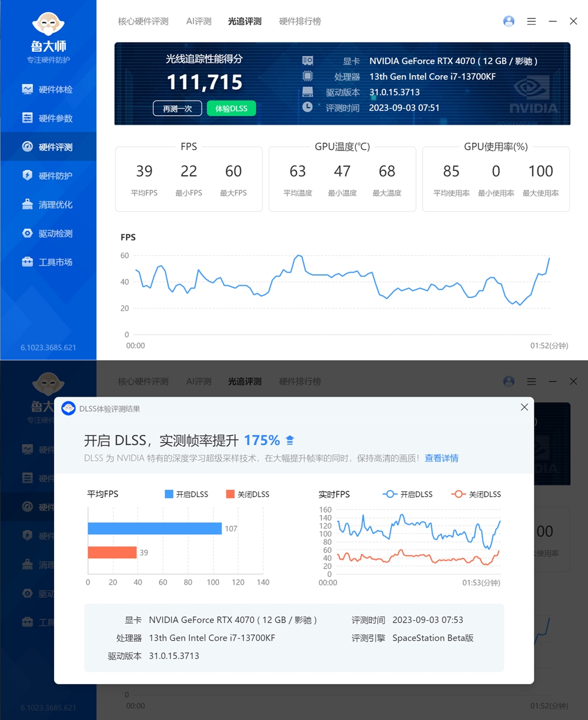Open the user account avatar in the top window
This screenshot has height=720, width=588.
pyautogui.click(x=509, y=21)
